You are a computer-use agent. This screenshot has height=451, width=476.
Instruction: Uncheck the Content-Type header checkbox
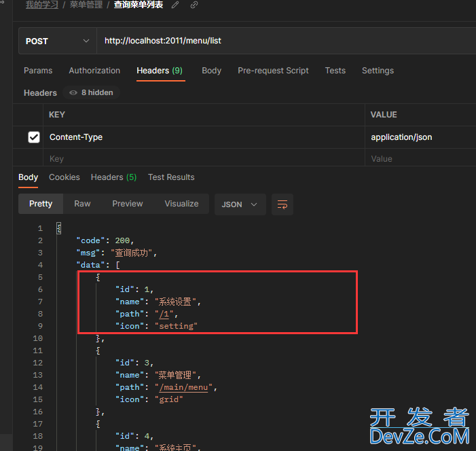pyautogui.click(x=34, y=137)
